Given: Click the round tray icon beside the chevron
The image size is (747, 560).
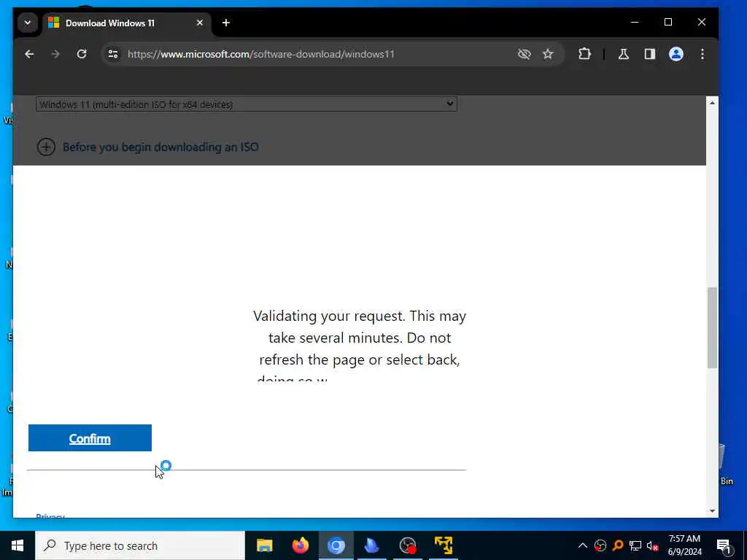Looking at the screenshot, I should pyautogui.click(x=600, y=545).
